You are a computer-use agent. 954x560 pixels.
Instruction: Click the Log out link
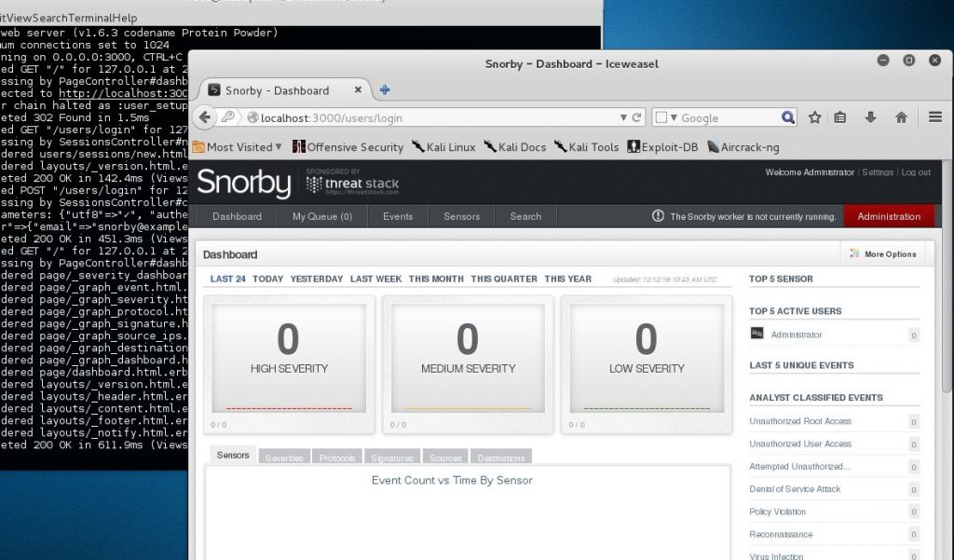[x=916, y=172]
